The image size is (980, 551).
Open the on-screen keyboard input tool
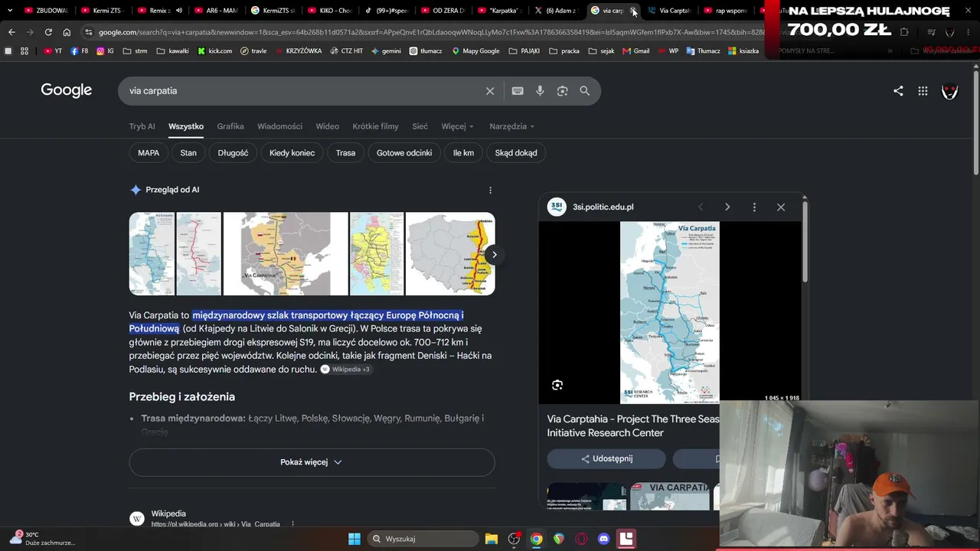[518, 91]
